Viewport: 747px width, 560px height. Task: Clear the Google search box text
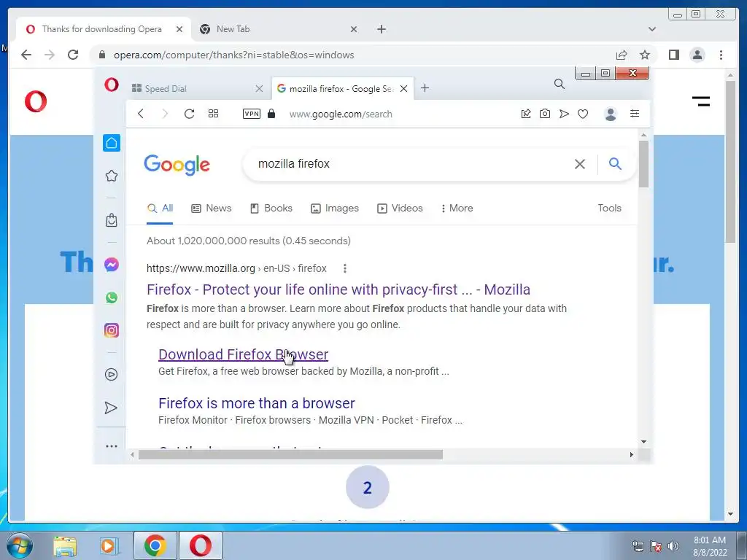[580, 164]
